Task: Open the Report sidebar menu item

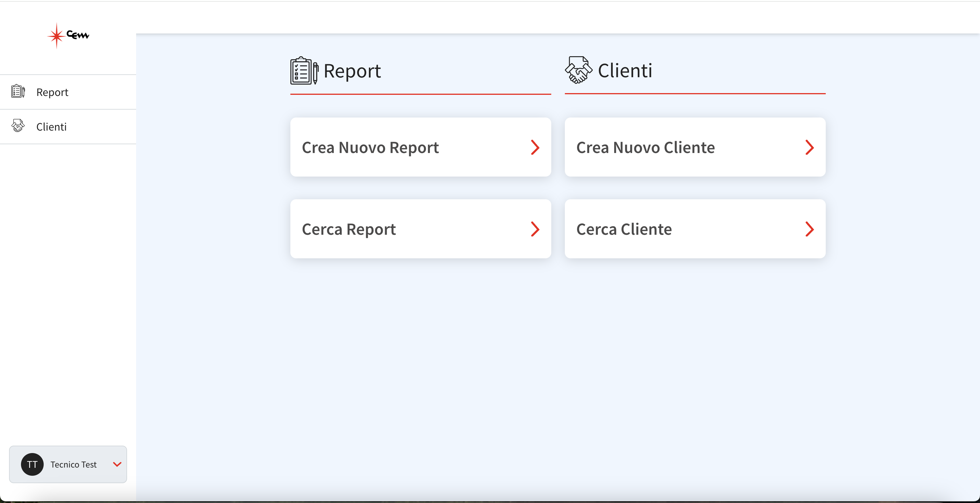Action: (68, 92)
